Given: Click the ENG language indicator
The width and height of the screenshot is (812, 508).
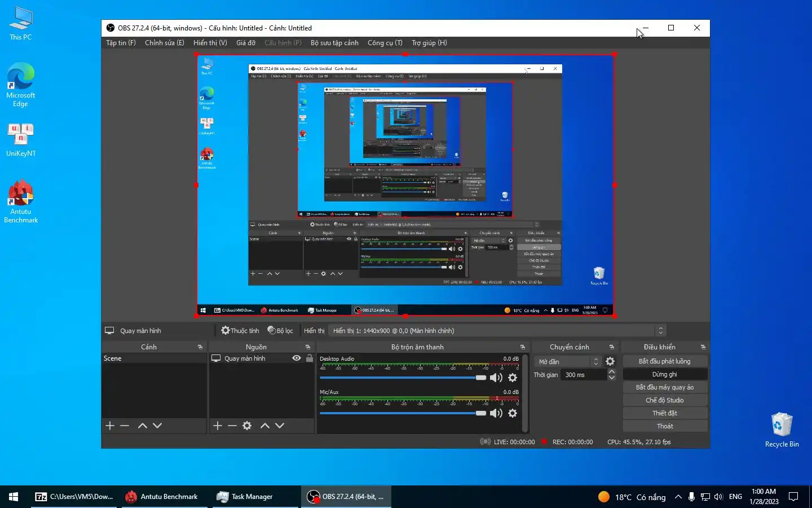Looking at the screenshot, I should pos(735,497).
